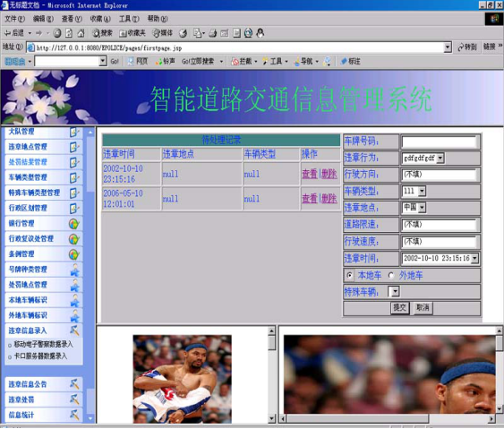Click the 提交 submit button
Image resolution: width=504 pixels, height=429 pixels.
pos(399,308)
